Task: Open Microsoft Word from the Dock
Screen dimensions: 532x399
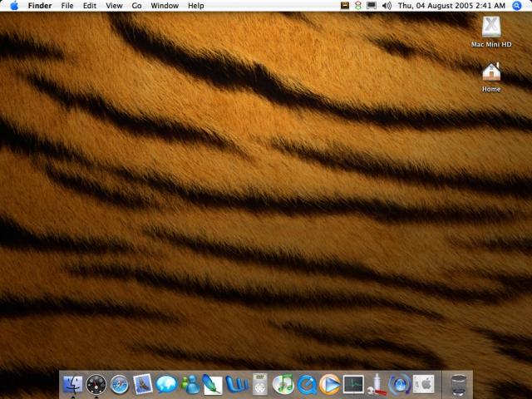Action: point(236,384)
